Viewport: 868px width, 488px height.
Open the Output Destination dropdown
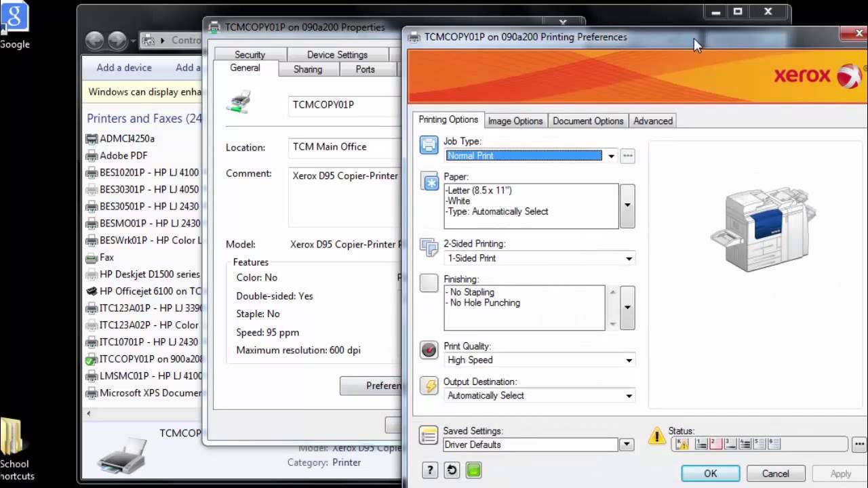click(x=629, y=396)
